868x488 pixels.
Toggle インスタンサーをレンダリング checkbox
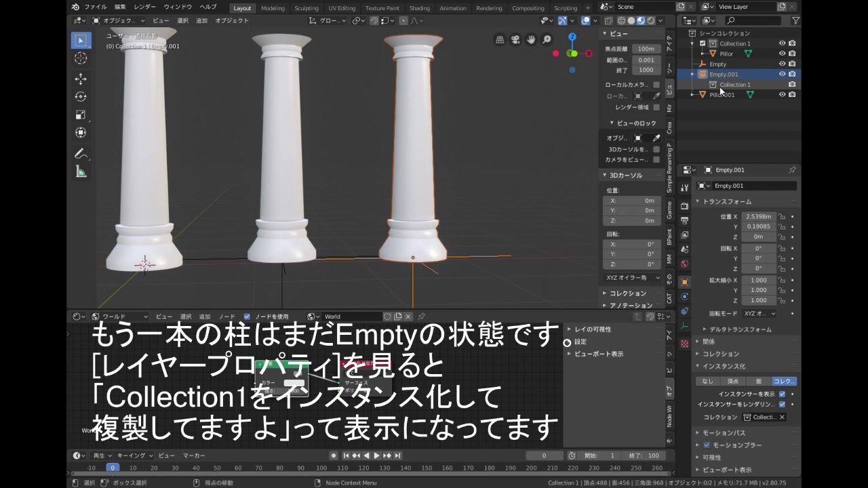coord(782,405)
